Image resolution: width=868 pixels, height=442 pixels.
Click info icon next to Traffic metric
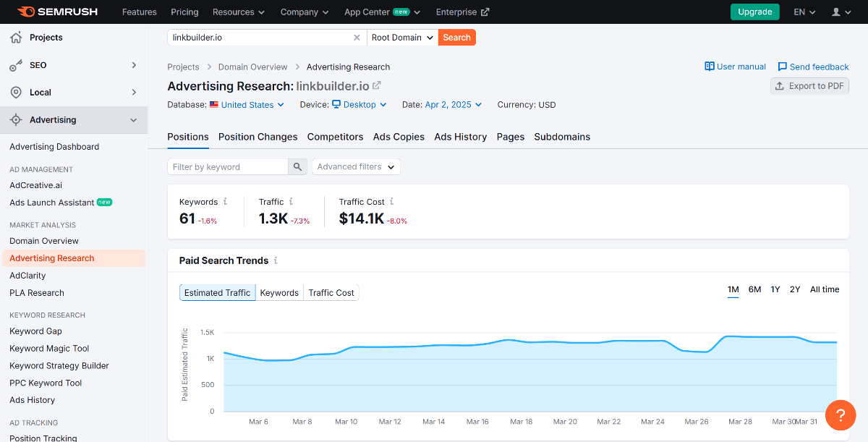pyautogui.click(x=291, y=202)
